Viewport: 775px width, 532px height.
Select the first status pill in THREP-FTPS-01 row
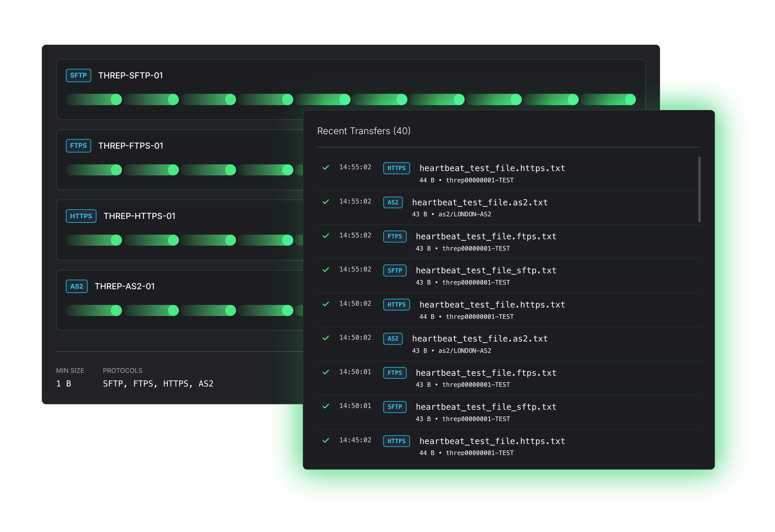click(x=94, y=170)
